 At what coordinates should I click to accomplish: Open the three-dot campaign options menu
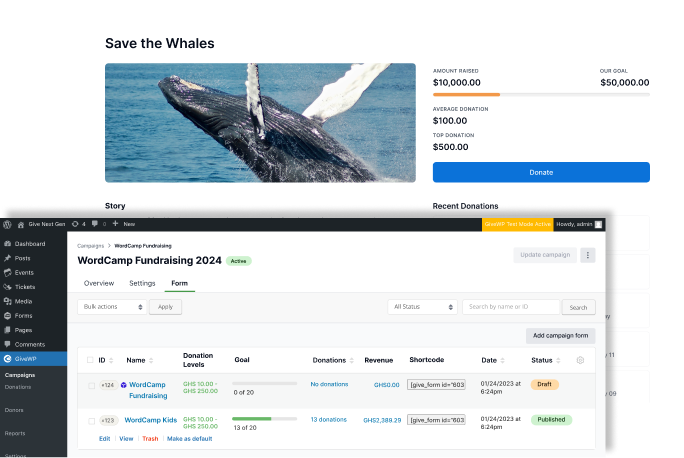tap(588, 255)
